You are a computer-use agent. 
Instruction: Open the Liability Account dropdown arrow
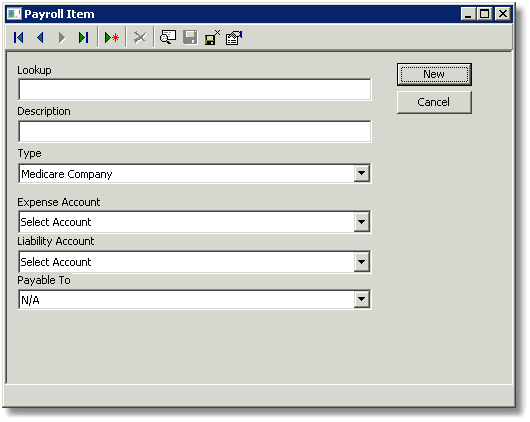[x=362, y=262]
